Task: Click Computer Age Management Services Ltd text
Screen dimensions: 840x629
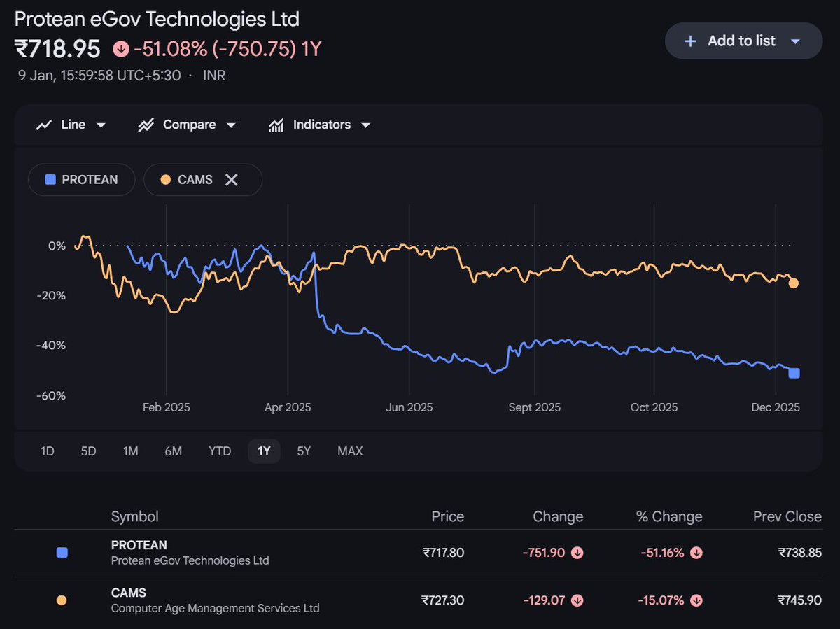Action: pos(216,608)
